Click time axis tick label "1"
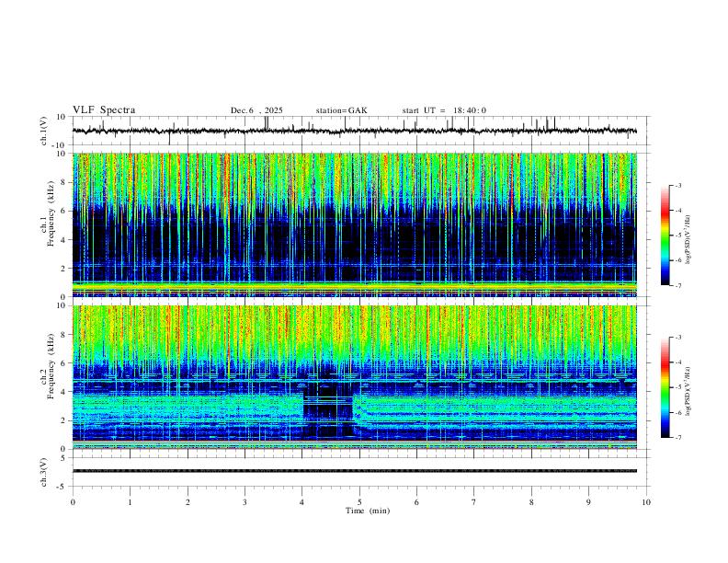Screen dimensions: 728x563 point(130,502)
